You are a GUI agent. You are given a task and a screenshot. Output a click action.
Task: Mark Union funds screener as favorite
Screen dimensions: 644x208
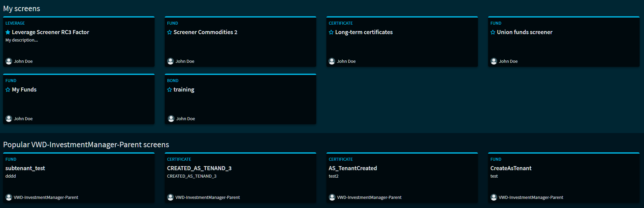[x=493, y=32]
